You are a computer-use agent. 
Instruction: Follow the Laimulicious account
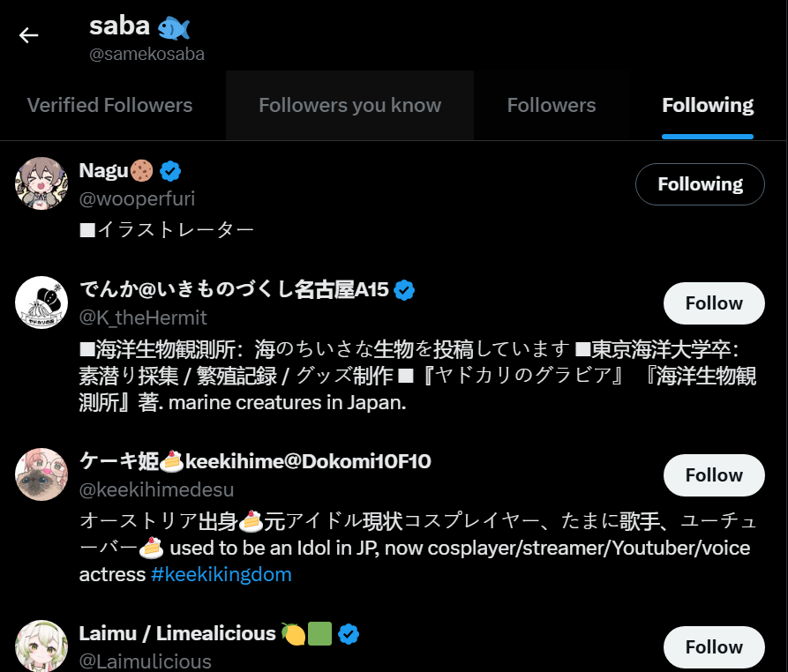(713, 647)
